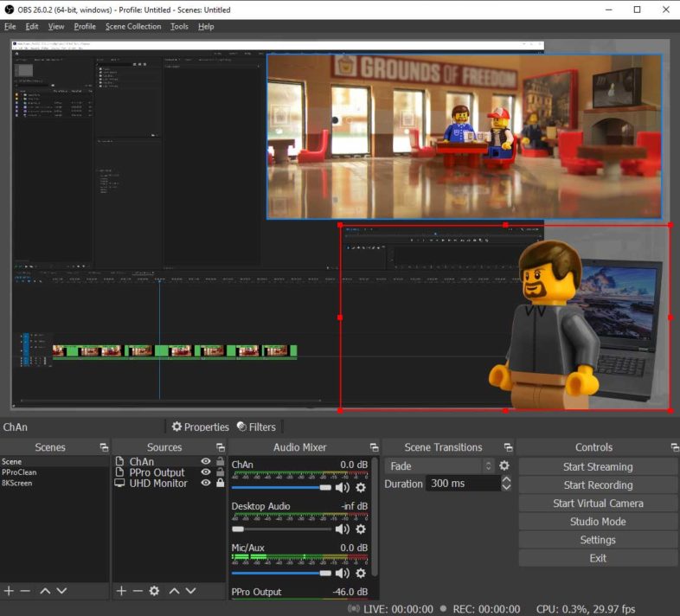Adjust the Mic/Aux volume slider
The width and height of the screenshot is (680, 616).
pyautogui.click(x=281, y=573)
